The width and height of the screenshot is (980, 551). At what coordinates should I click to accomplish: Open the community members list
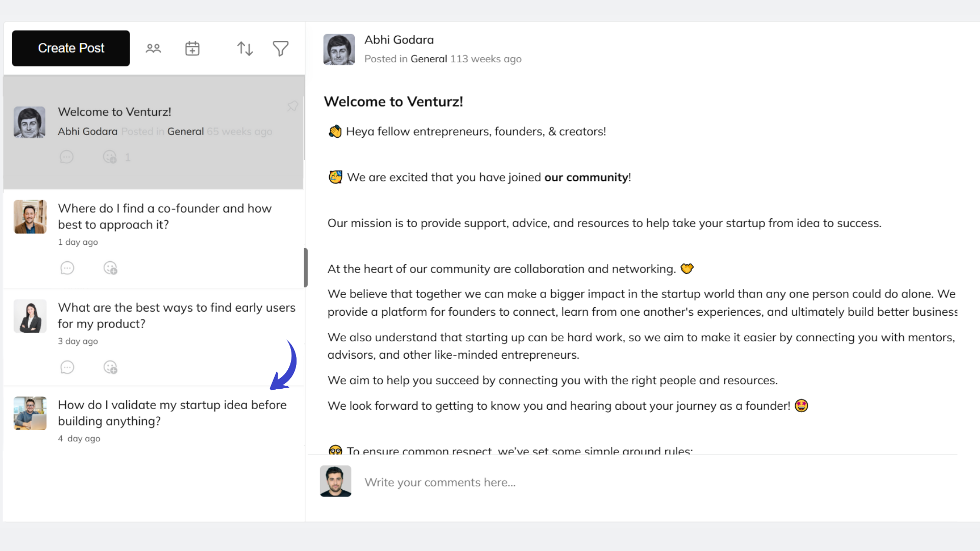tap(153, 48)
